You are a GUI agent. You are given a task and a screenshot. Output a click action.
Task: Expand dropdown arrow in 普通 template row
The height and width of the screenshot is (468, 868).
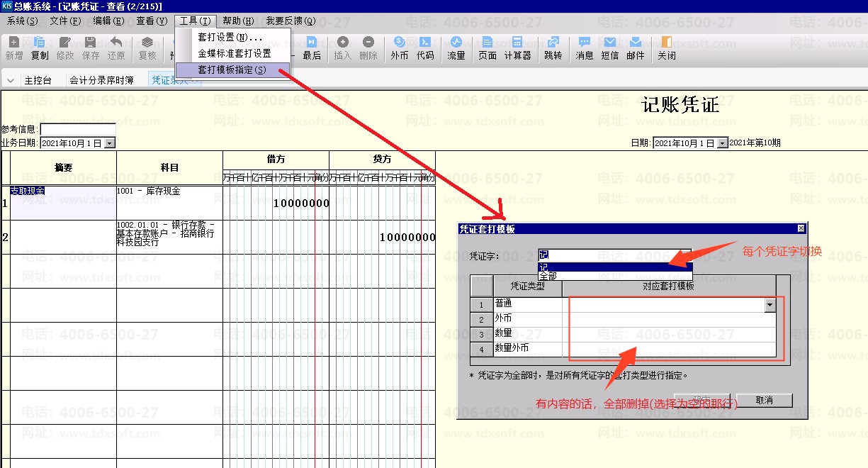point(770,305)
